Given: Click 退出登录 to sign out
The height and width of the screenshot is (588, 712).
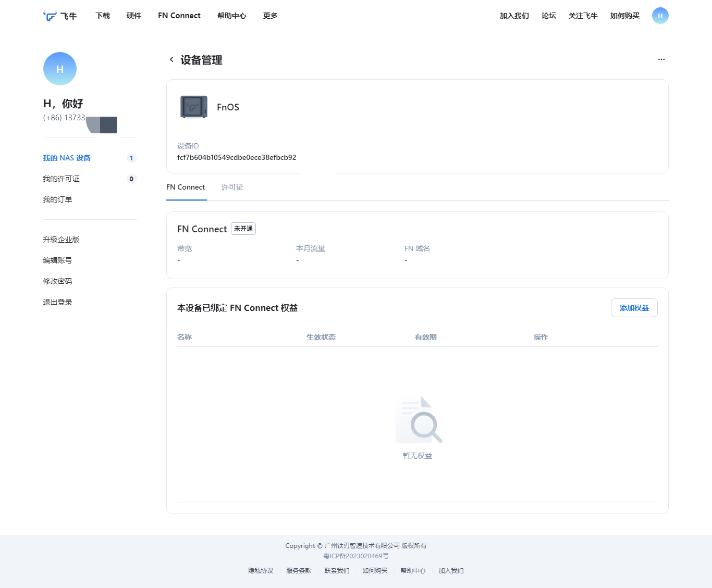Looking at the screenshot, I should click(x=57, y=302).
